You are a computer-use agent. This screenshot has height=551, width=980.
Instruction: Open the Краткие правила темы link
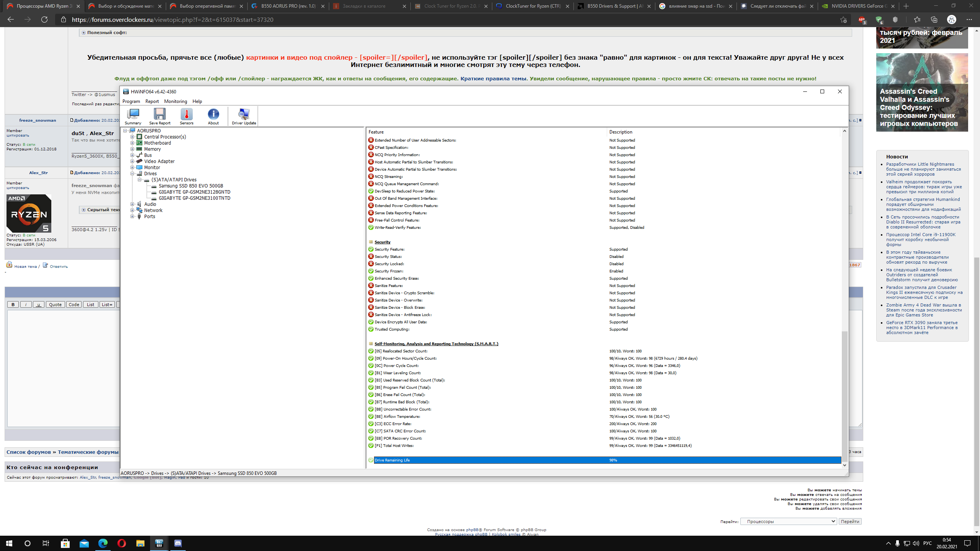(x=493, y=78)
